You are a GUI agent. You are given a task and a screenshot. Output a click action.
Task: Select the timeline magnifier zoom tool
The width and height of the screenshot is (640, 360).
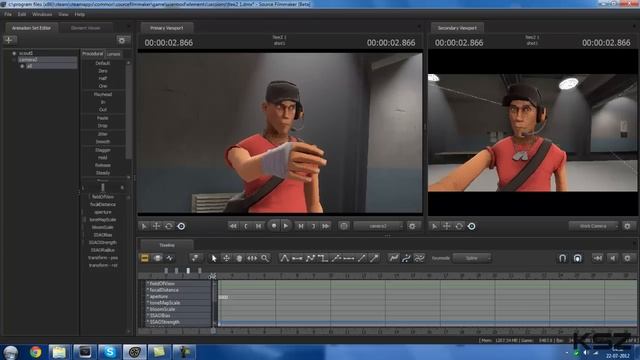click(265, 258)
